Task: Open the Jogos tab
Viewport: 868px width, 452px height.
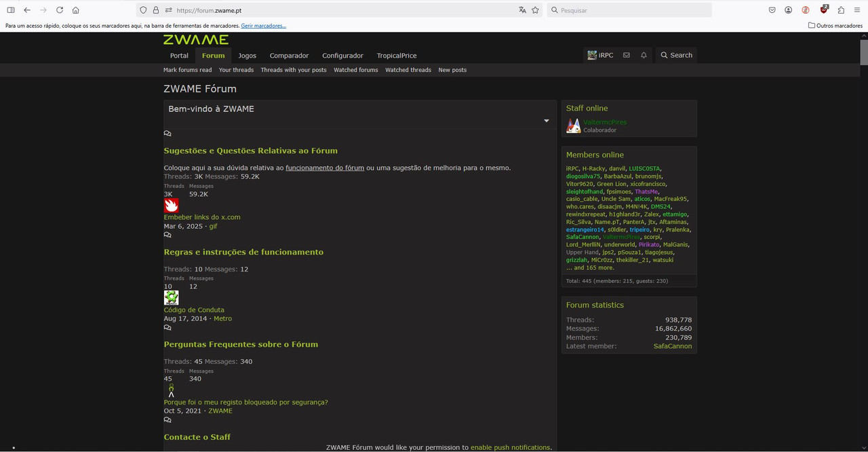Action: (x=248, y=56)
